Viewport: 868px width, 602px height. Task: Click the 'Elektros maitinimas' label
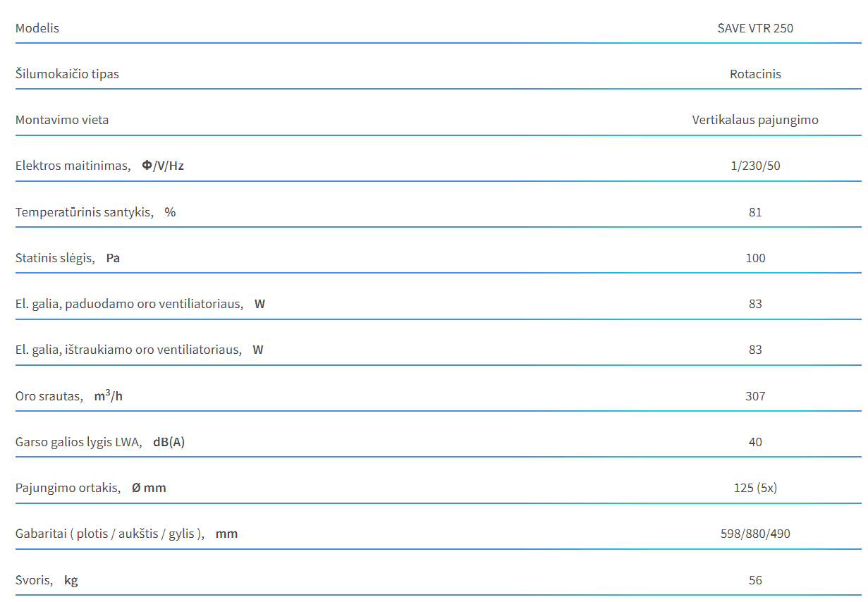[x=73, y=166]
